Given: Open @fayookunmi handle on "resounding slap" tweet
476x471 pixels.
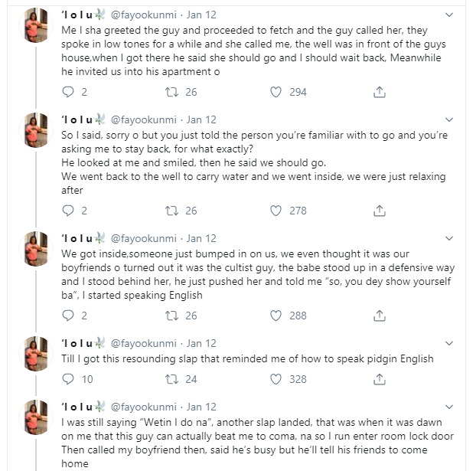Looking at the screenshot, I should point(143,343).
